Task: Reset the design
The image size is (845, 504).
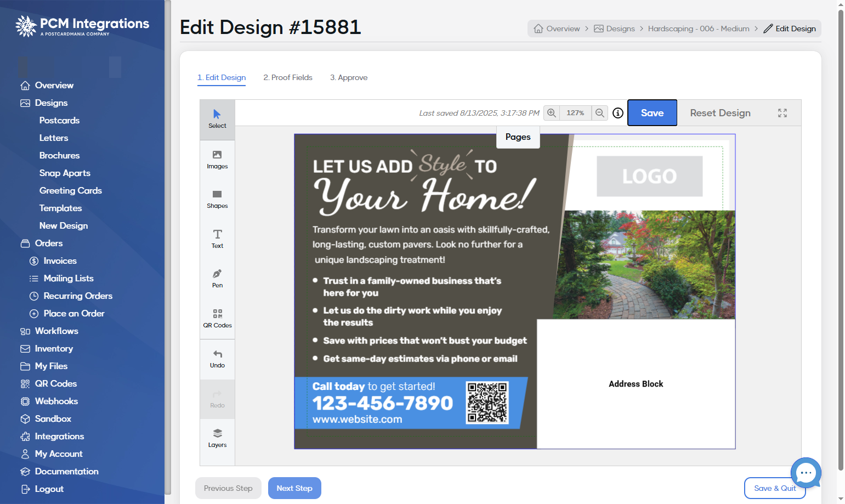Action: tap(721, 113)
